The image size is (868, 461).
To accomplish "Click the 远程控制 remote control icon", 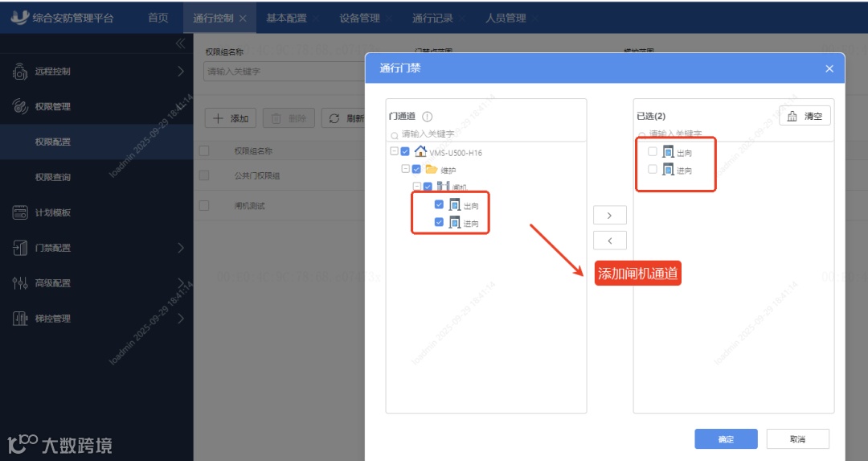I will coord(20,71).
